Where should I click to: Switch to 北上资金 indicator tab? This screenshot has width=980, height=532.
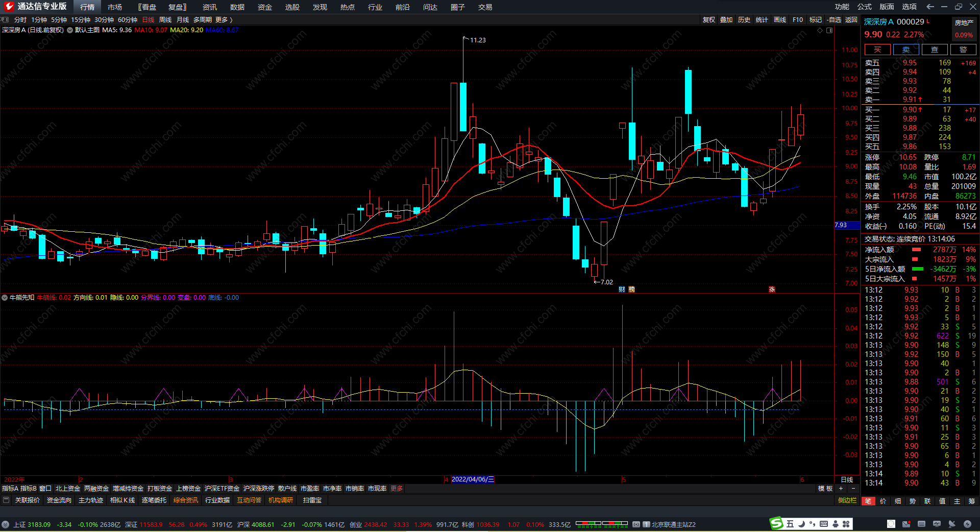coord(68,489)
